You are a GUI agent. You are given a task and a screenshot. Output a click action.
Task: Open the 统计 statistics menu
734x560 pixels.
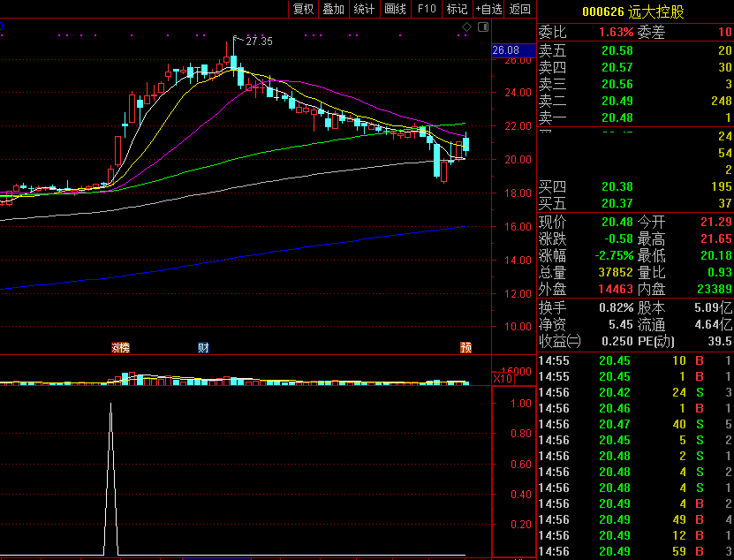point(364,9)
